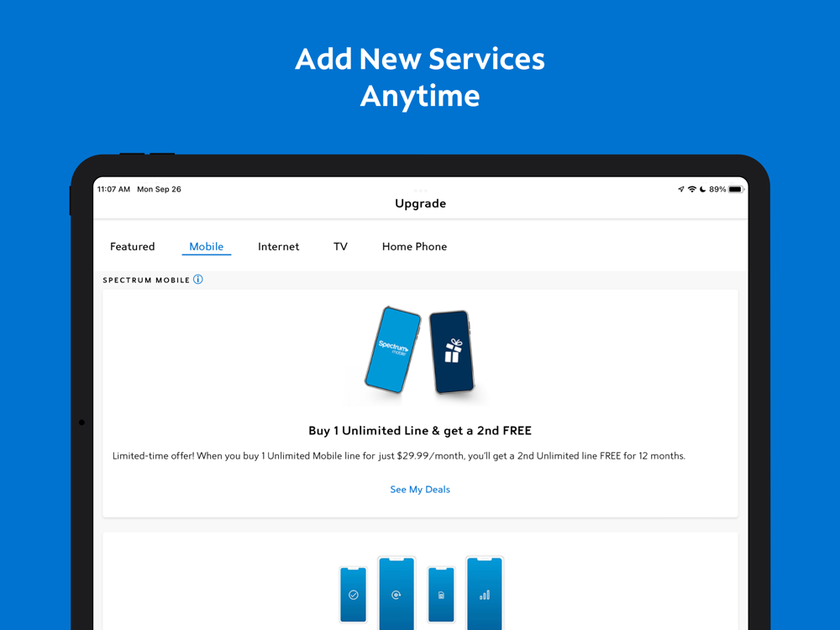
Task: Open the Spectrum Mobile info icon
Action: point(197,279)
